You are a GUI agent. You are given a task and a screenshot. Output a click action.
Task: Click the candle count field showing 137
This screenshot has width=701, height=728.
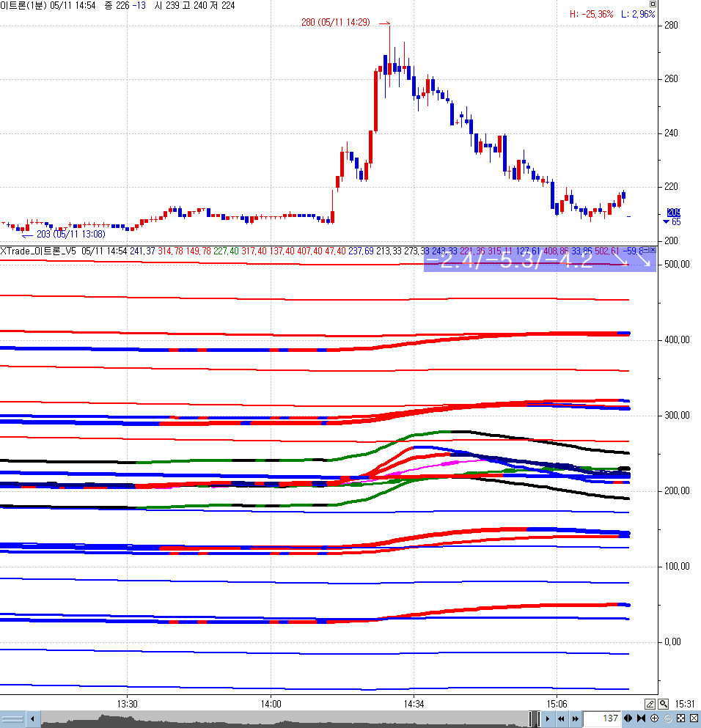pyautogui.click(x=601, y=718)
